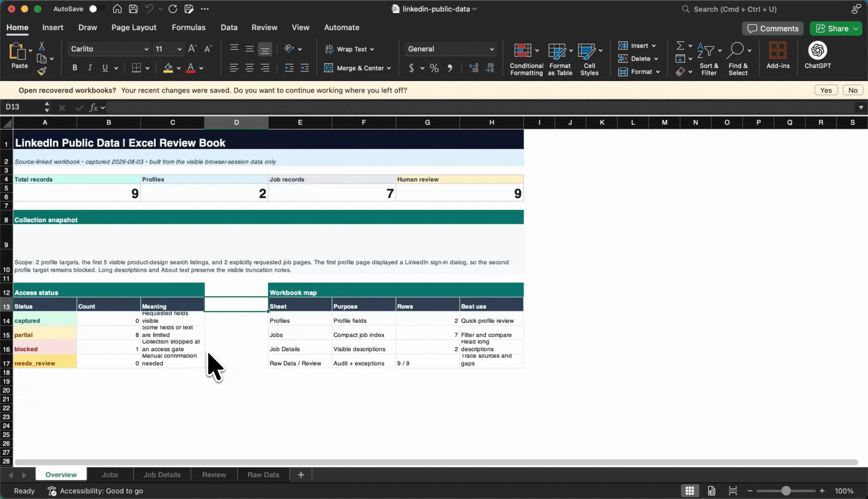868x499 pixels.
Task: Click the AutoSum sigma icon
Action: tap(680, 46)
